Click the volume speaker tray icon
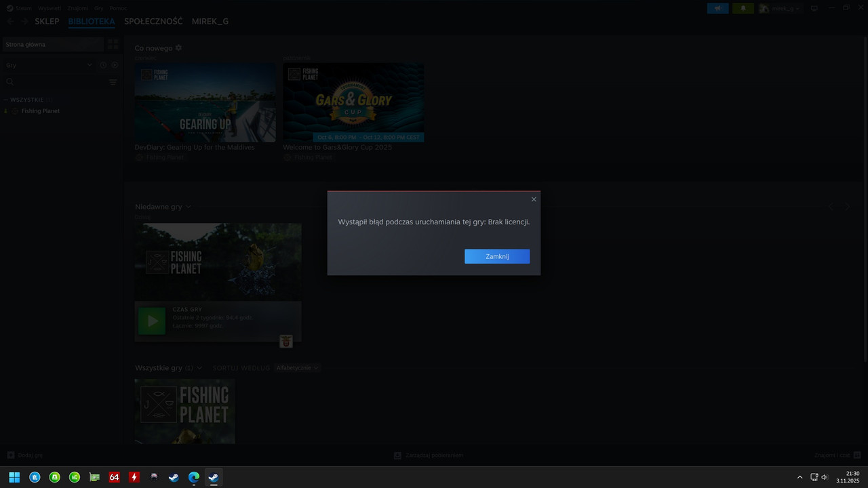The image size is (868, 488). (x=825, y=477)
